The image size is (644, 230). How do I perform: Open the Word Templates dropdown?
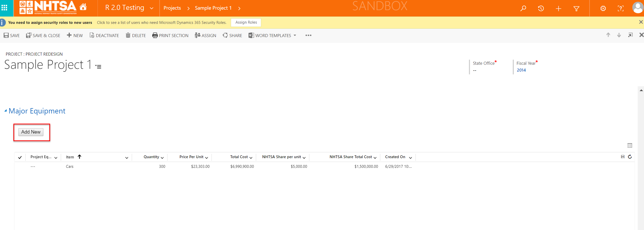point(272,36)
